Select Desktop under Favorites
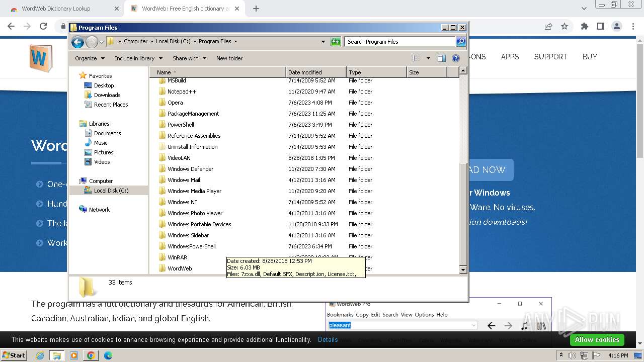 pos(104,85)
